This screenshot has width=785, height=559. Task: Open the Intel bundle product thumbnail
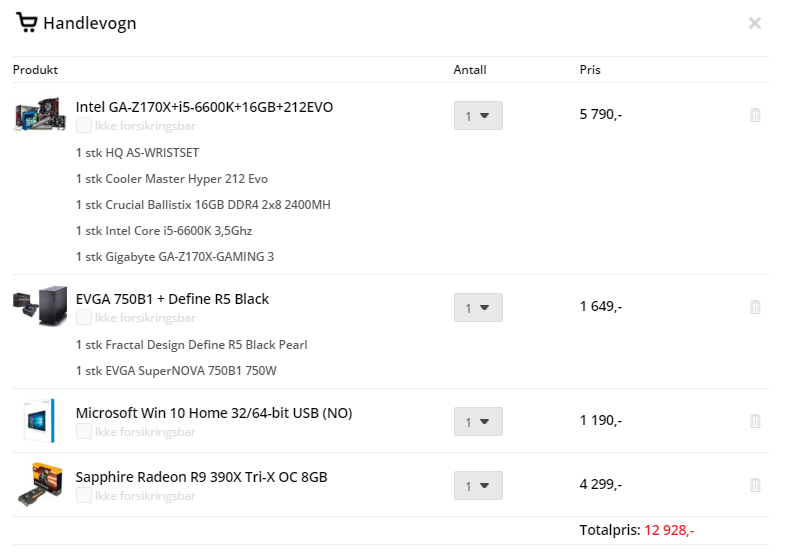tap(40, 115)
